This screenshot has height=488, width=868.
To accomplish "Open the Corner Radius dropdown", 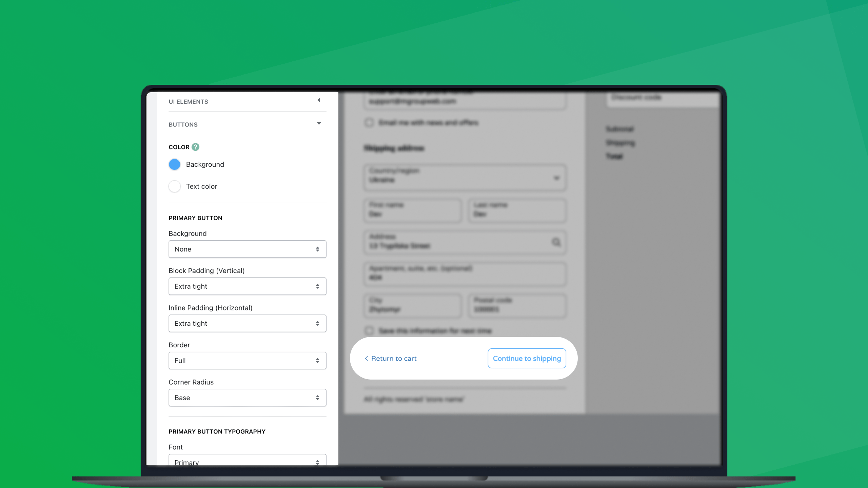I will point(247,398).
